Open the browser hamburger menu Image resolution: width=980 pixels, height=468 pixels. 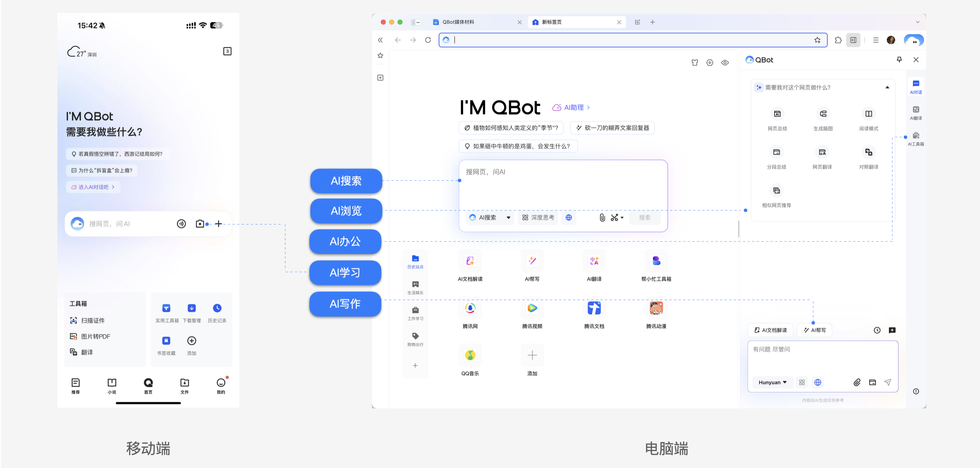pos(875,40)
